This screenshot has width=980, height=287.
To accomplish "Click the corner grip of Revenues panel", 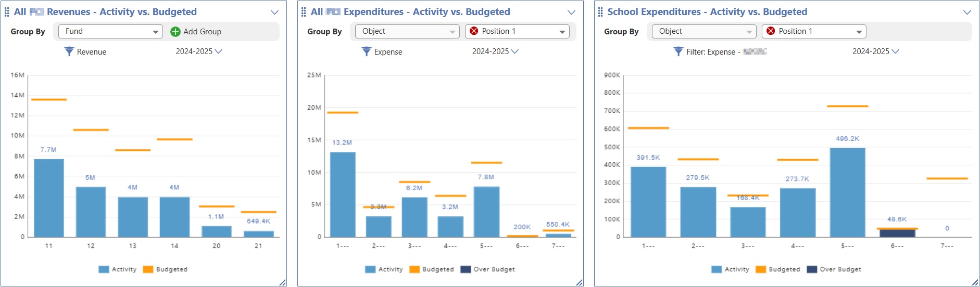I will pyautogui.click(x=282, y=282).
